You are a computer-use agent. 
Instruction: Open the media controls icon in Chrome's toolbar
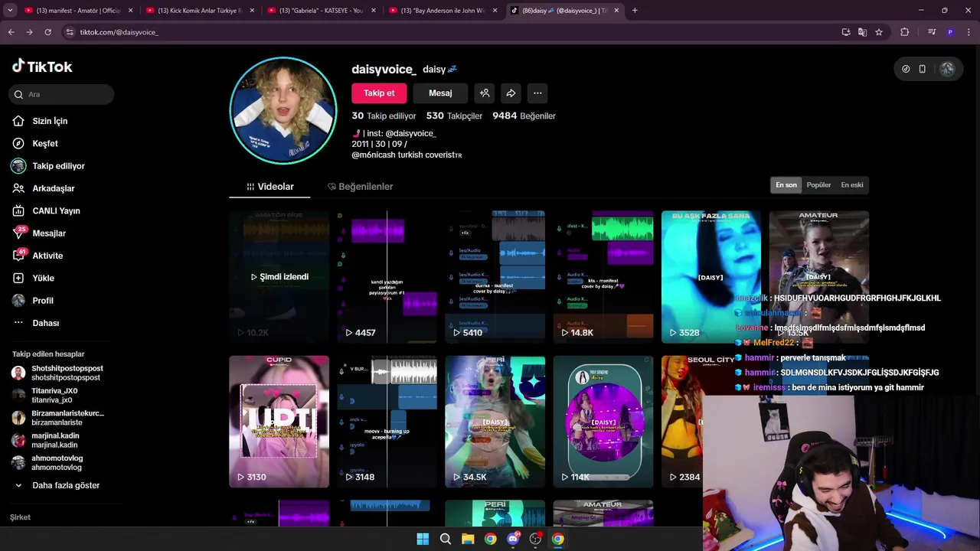tap(932, 32)
